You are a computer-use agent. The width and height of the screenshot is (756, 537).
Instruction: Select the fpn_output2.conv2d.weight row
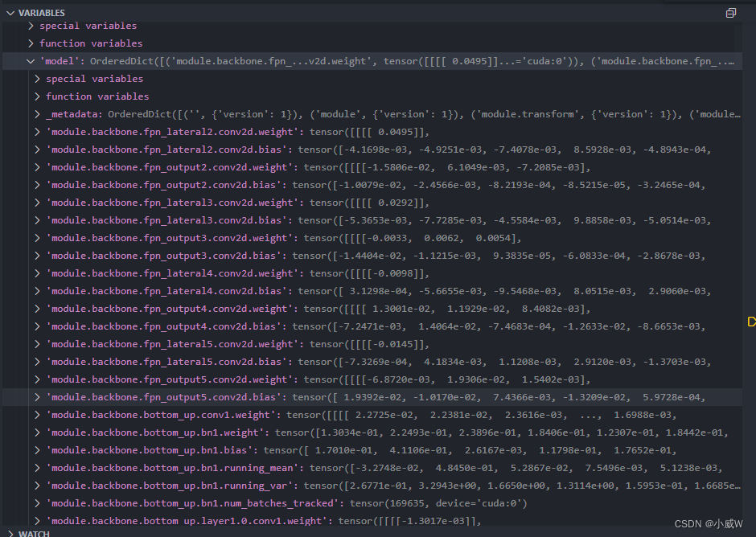(372, 167)
